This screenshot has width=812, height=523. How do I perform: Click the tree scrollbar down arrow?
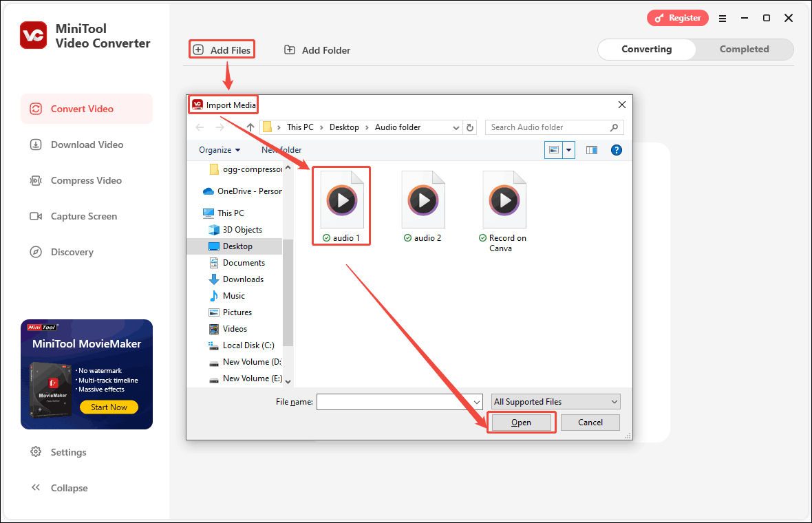pos(288,382)
